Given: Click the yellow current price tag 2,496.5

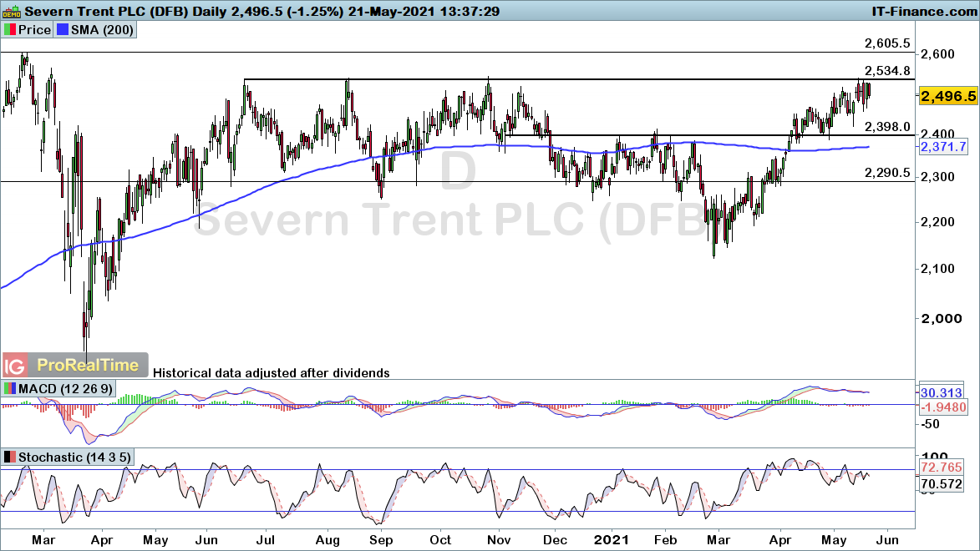Looking at the screenshot, I should 947,96.
